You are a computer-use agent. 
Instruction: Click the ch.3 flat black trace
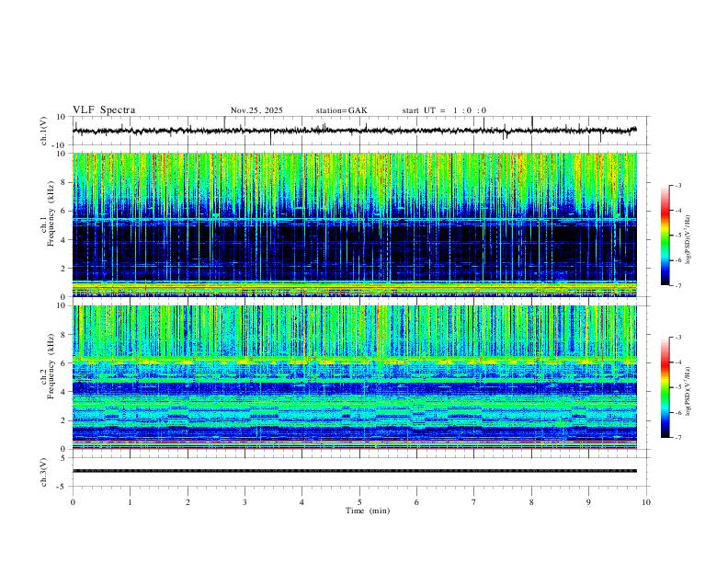pos(354,471)
